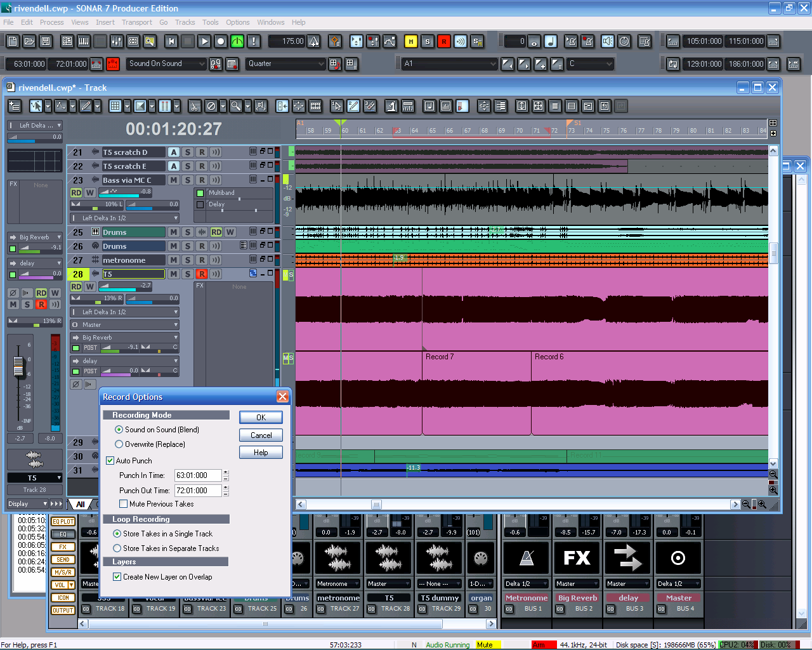The width and height of the screenshot is (812, 650).
Task: Click the SEND button in console sidebar
Action: (x=63, y=560)
